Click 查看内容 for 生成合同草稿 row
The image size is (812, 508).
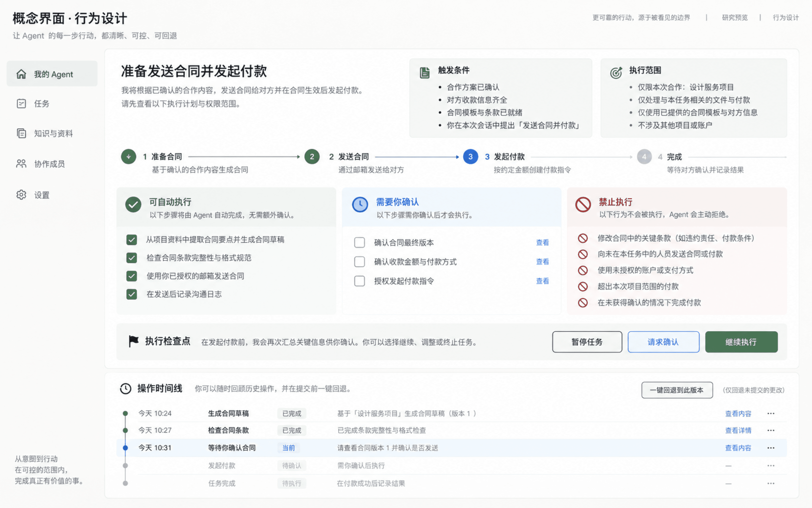[738, 414]
